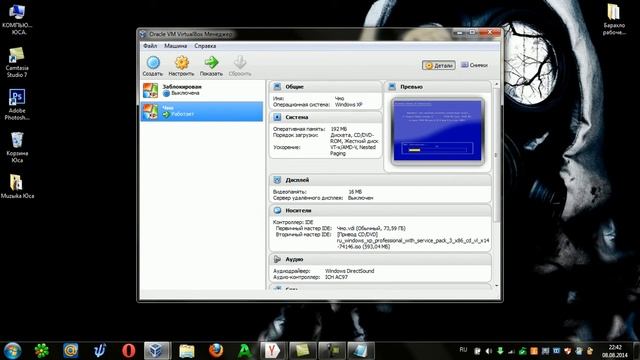Image resolution: width=640 pixels, height=360 pixels.
Task: Click the Система chip icon
Action: coord(277,117)
